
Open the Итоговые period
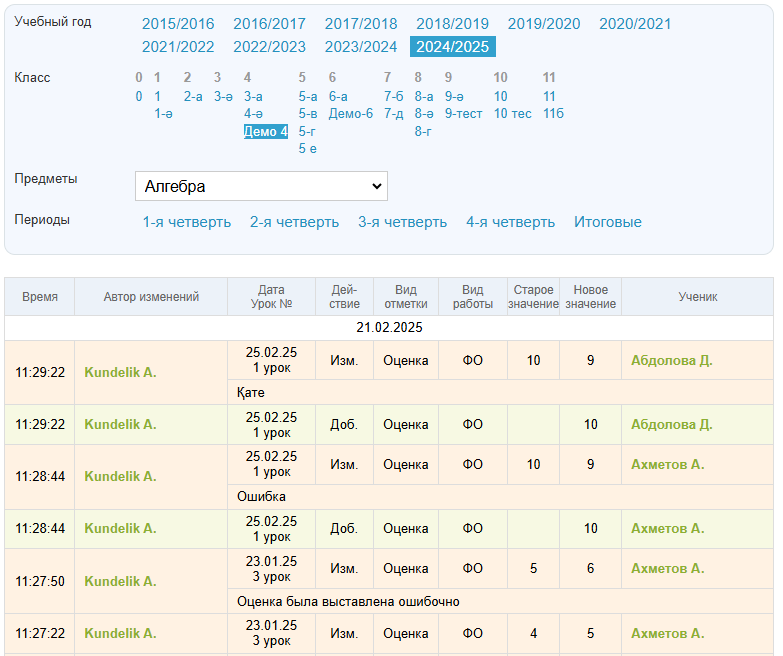pyautogui.click(x=607, y=222)
